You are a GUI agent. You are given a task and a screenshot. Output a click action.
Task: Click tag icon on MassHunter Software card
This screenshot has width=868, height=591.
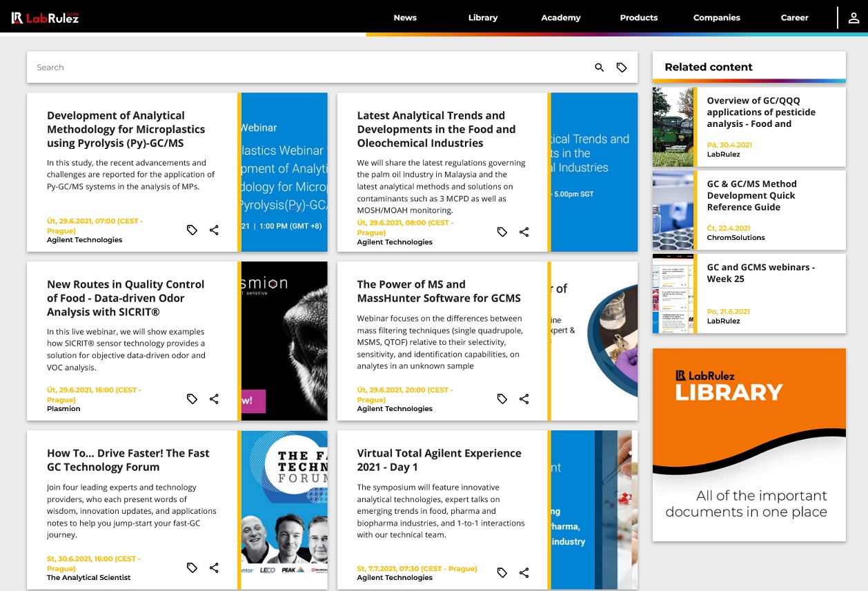[502, 399]
